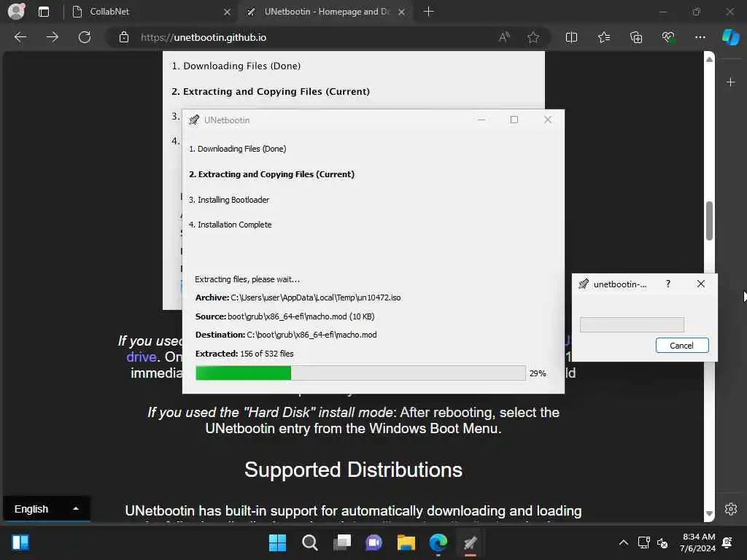Select step '3. Installing Bootloader'
Viewport: 747px width, 560px height.
pos(228,200)
